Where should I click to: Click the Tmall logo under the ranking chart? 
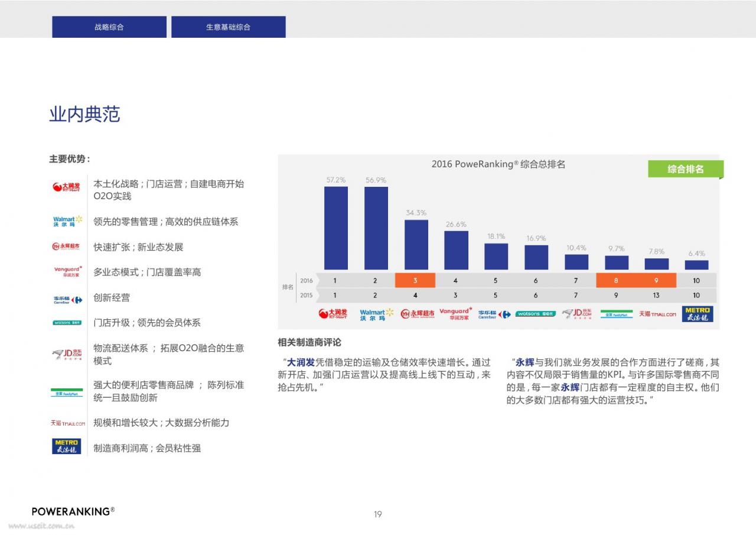click(657, 314)
